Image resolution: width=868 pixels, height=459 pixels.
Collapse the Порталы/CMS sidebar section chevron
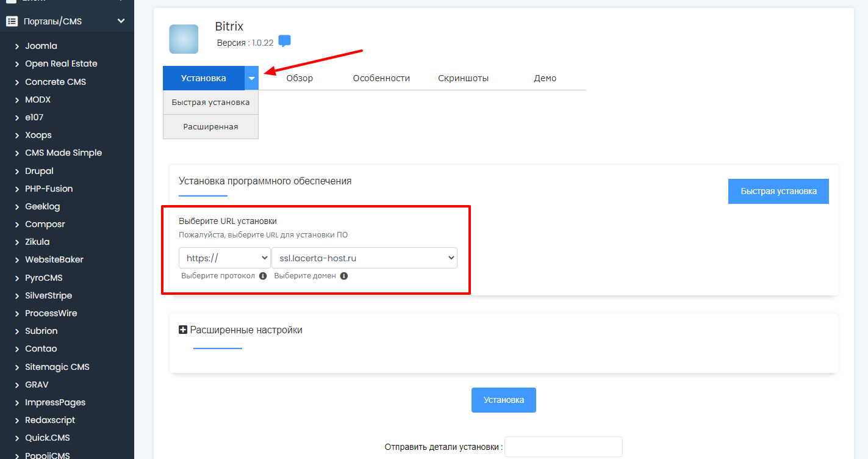[x=121, y=21]
